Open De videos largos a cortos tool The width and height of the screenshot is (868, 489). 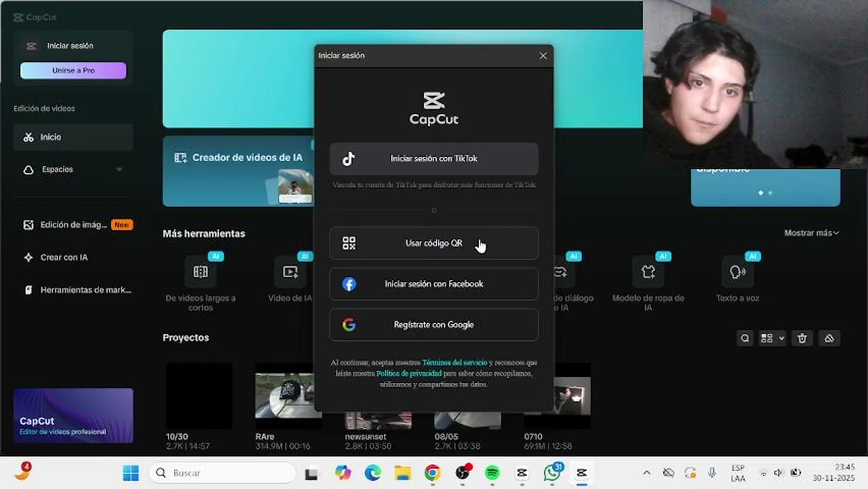[x=200, y=284]
